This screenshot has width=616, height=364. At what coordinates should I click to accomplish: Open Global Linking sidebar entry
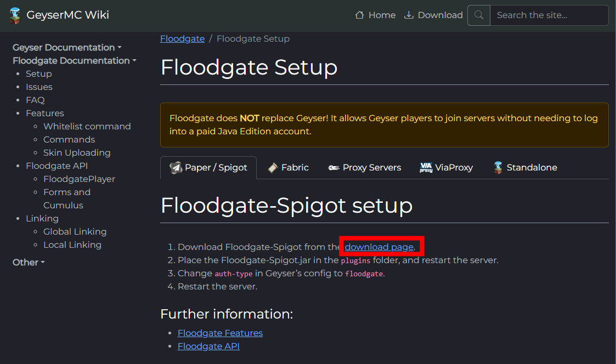pos(75,232)
